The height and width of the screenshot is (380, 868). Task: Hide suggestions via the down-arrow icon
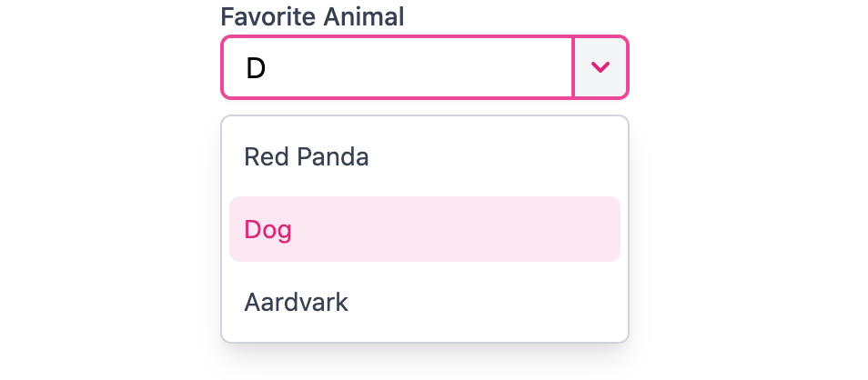click(600, 67)
